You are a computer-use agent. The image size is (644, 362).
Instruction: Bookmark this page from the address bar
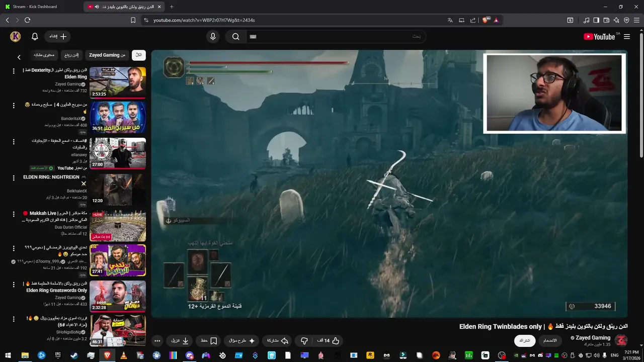click(133, 20)
